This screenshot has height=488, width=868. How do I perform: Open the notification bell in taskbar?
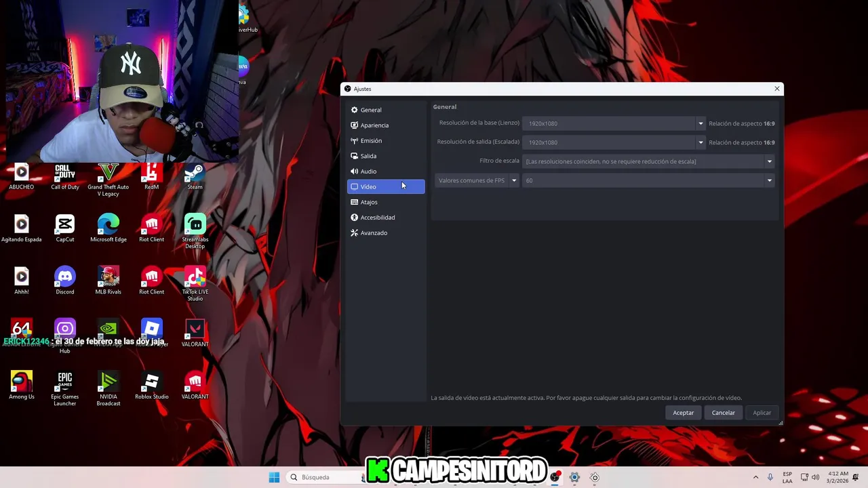tap(856, 477)
